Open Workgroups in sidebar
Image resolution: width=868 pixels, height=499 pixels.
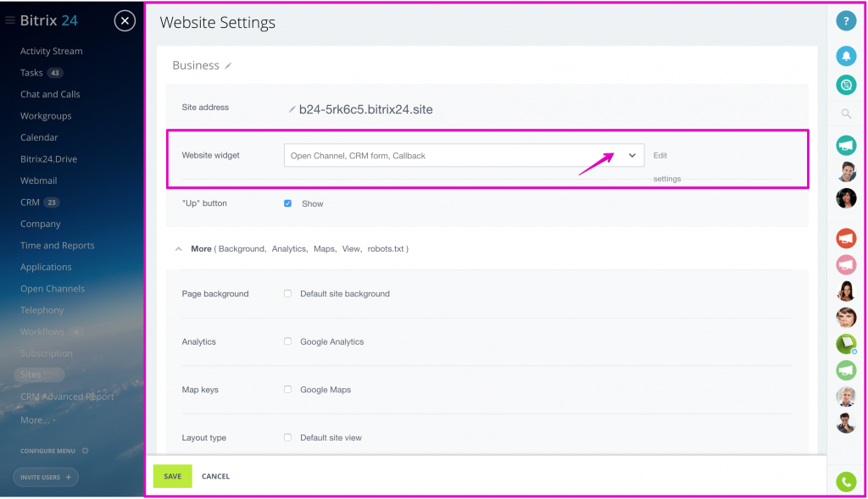coord(46,115)
